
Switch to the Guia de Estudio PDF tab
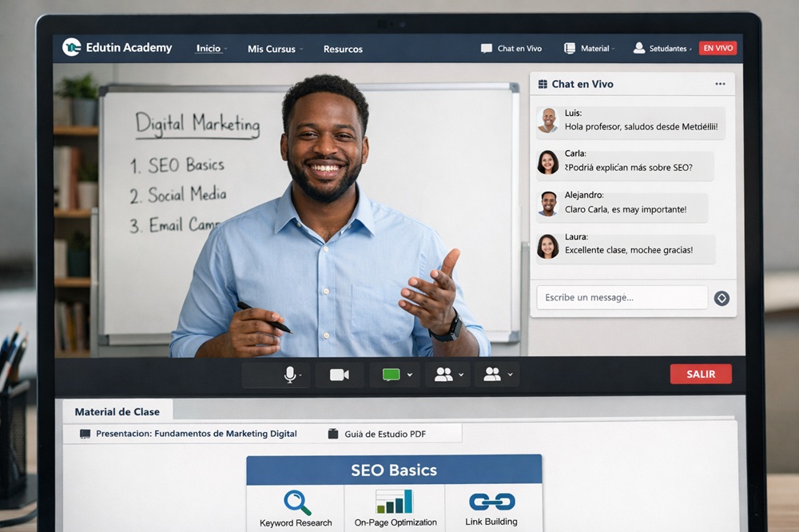[x=377, y=434]
